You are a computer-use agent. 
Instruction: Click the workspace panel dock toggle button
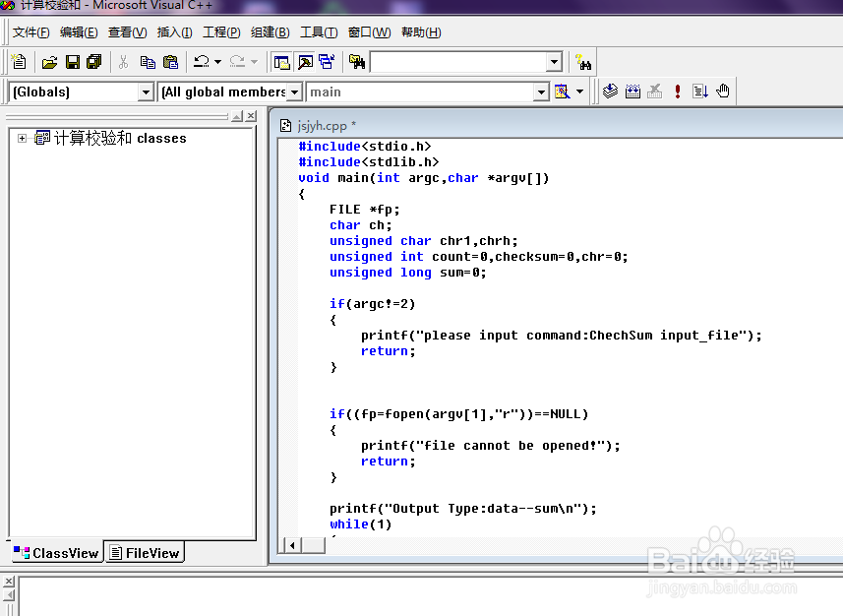point(237,116)
